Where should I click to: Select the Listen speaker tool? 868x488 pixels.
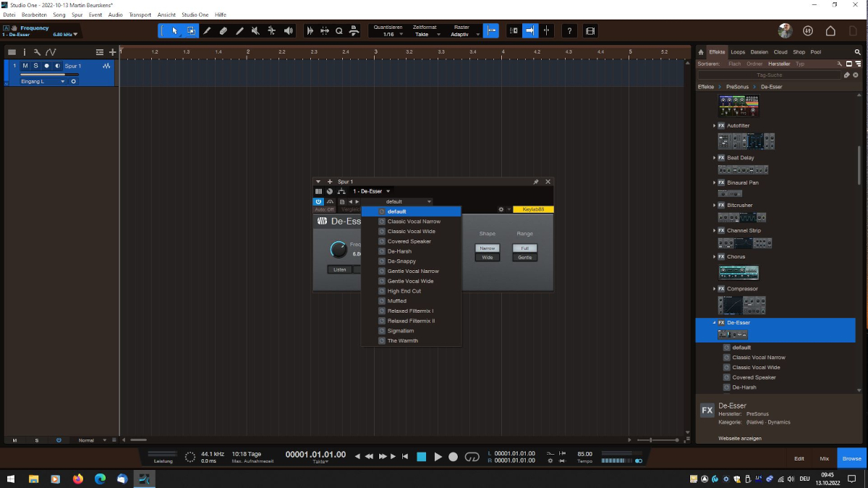point(289,31)
